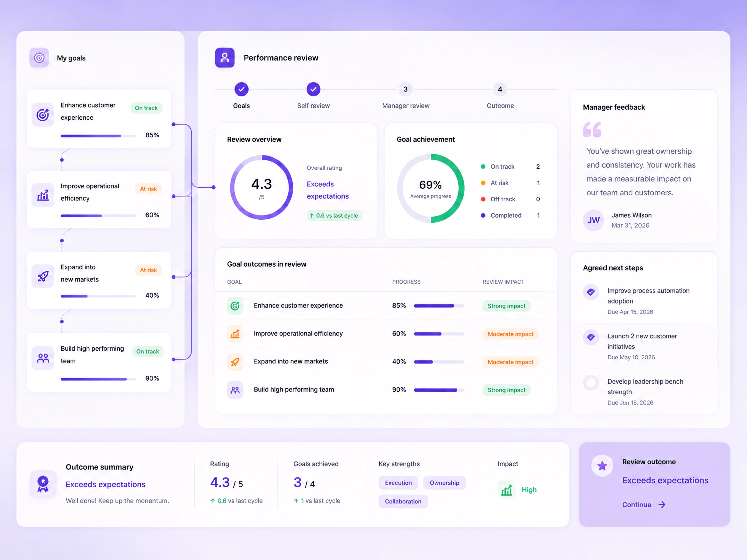Viewport: 747px width, 560px height.
Task: Click the 3 / 4 goals achieved value
Action: coord(304,483)
